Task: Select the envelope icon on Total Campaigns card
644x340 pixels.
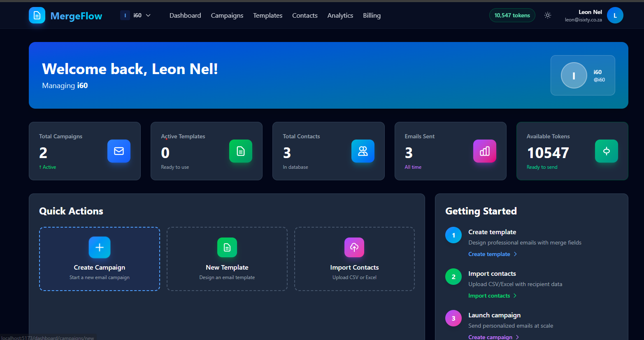Action: point(119,151)
